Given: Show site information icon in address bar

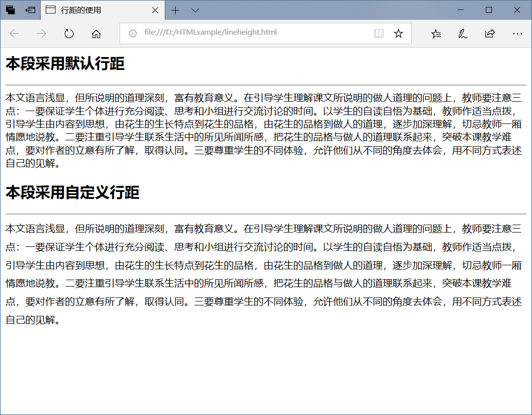Looking at the screenshot, I should pyautogui.click(x=133, y=33).
